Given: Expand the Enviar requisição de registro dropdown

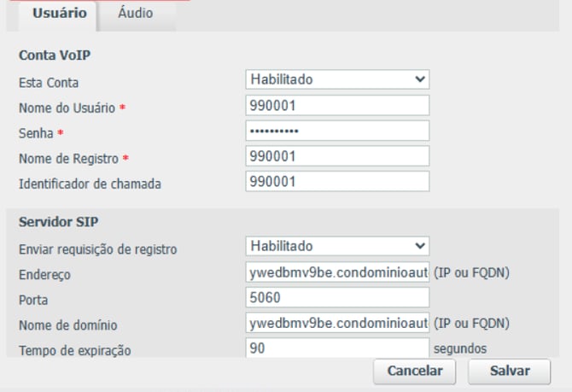Looking at the screenshot, I should [x=337, y=246].
